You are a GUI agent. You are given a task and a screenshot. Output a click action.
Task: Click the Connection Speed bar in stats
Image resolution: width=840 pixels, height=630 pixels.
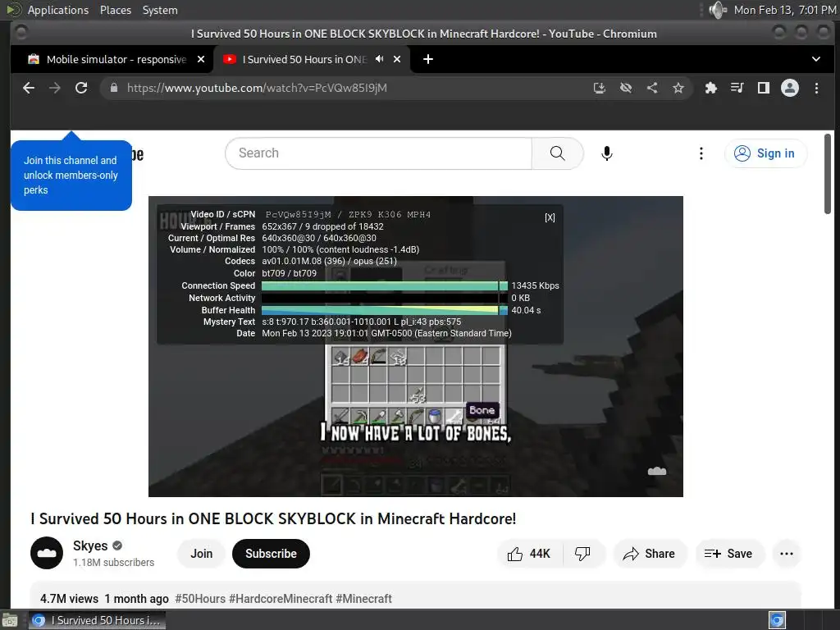(x=384, y=285)
